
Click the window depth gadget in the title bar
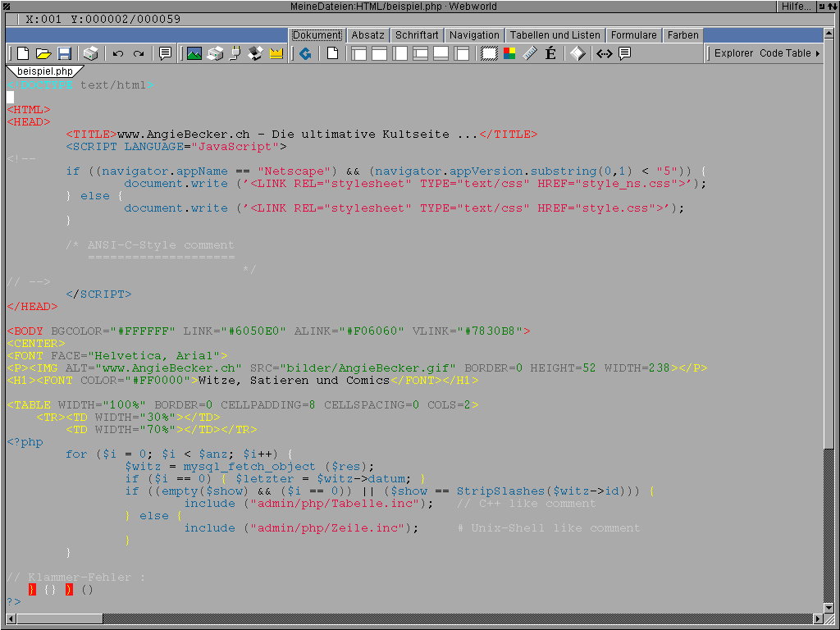tap(833, 7)
